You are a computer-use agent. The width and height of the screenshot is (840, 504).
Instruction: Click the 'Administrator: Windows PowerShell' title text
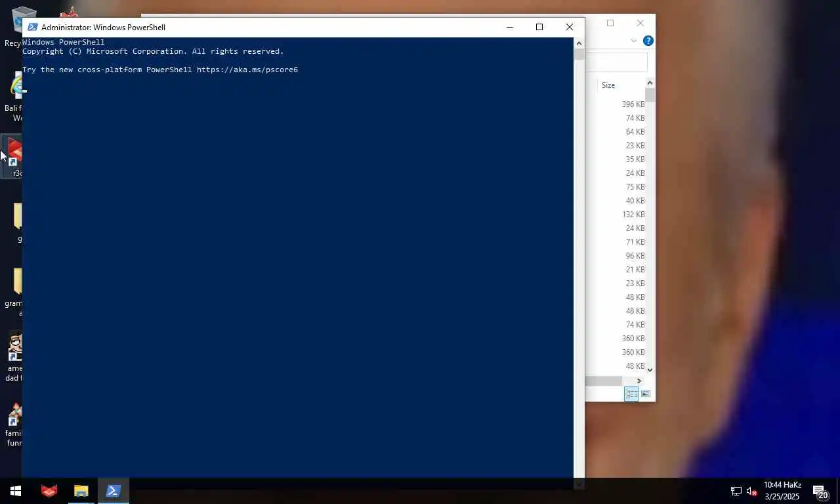(x=103, y=27)
